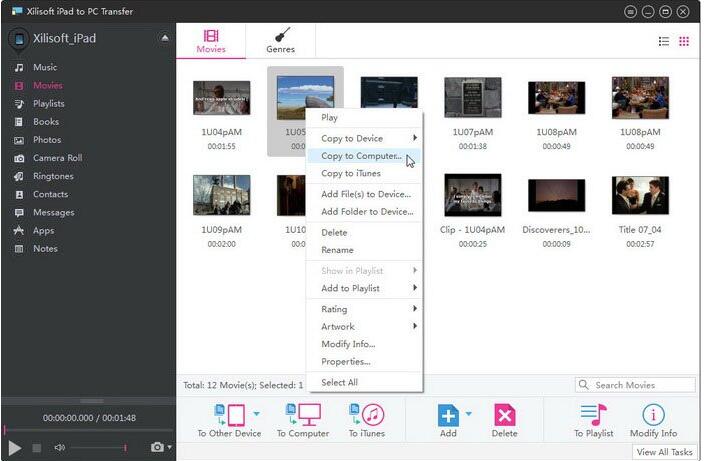Screen dimensions: 704x461
Task: Click the Xilisoft_iPad device icon
Action: click(x=19, y=39)
